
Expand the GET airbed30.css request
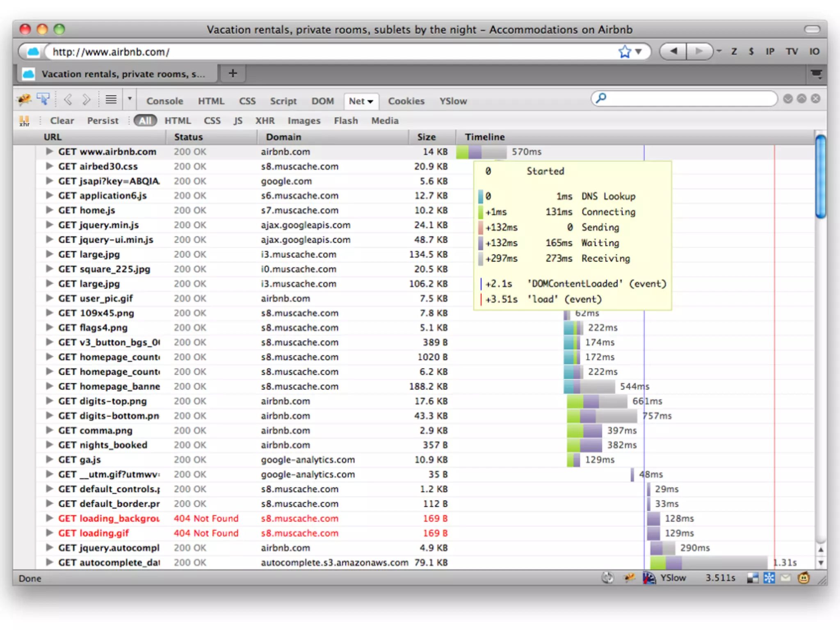[49, 166]
